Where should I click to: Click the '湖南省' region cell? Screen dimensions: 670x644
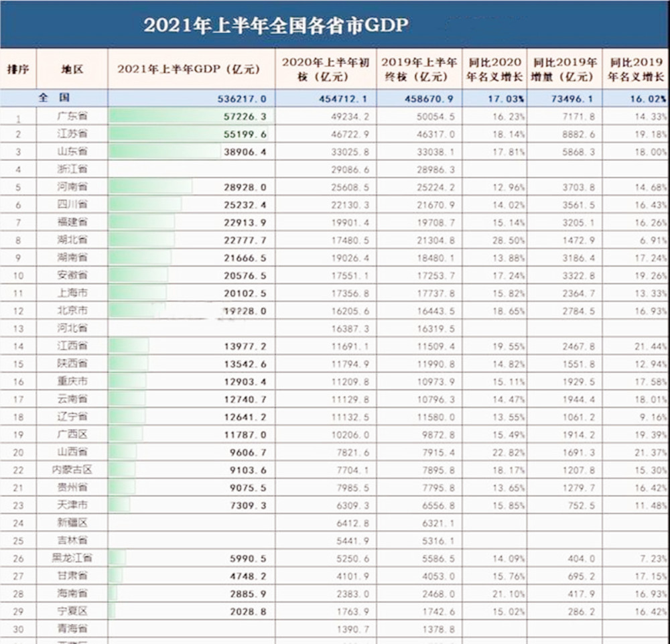(x=72, y=257)
